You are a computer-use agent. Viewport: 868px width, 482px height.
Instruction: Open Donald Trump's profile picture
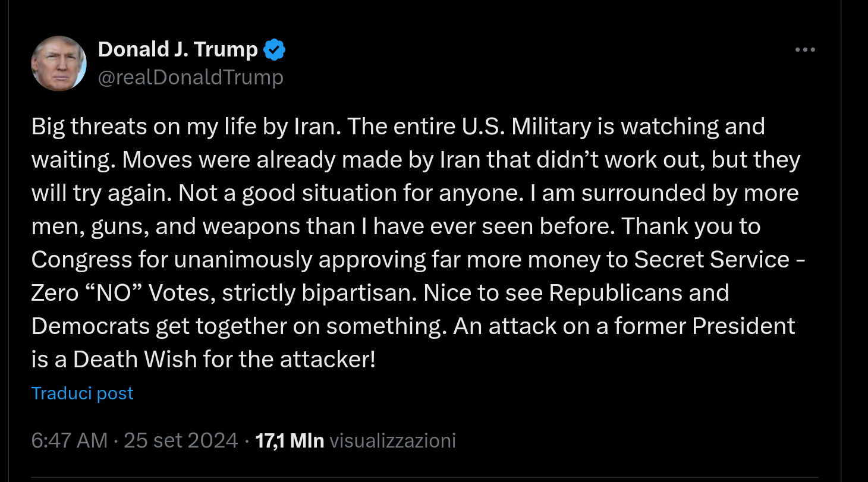pos(59,62)
